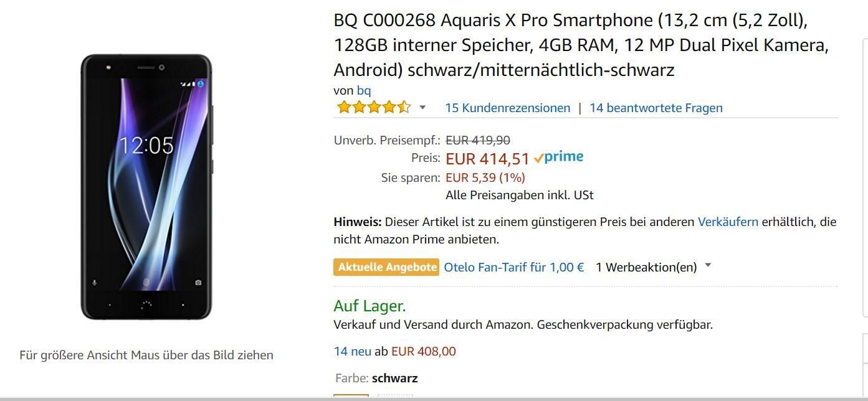This screenshot has height=401, width=868.
Task: Click the star rating icons
Action: coord(373,107)
